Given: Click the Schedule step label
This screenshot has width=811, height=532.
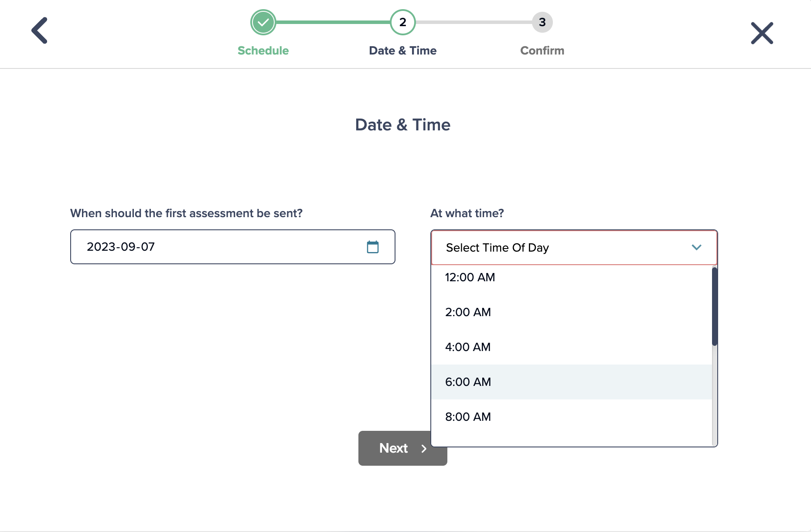Looking at the screenshot, I should click(263, 51).
